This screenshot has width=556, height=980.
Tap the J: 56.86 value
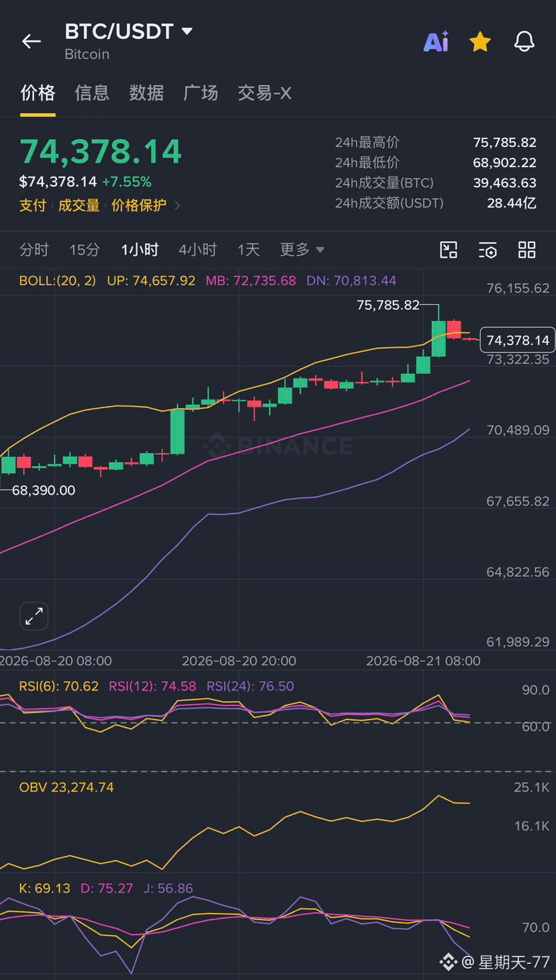(x=169, y=888)
